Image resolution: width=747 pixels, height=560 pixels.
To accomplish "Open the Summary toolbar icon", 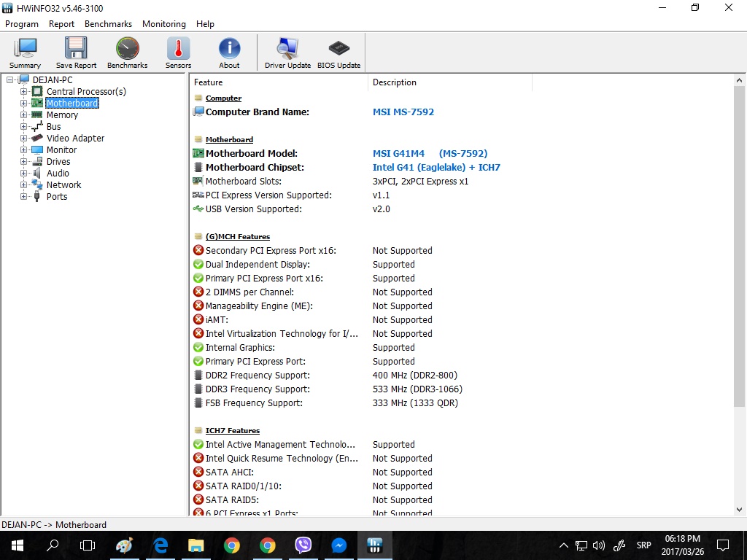I will (x=26, y=52).
